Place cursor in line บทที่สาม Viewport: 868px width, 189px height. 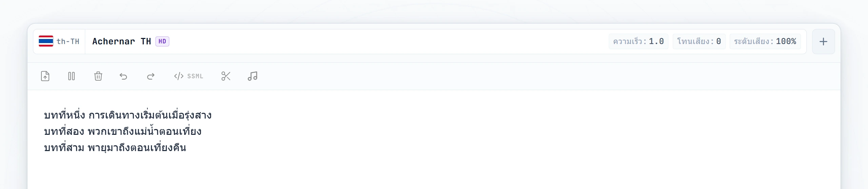(115, 148)
